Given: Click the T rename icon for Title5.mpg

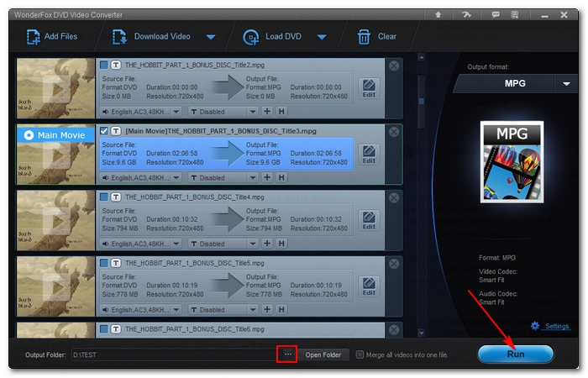Looking at the screenshot, I should tap(116, 263).
